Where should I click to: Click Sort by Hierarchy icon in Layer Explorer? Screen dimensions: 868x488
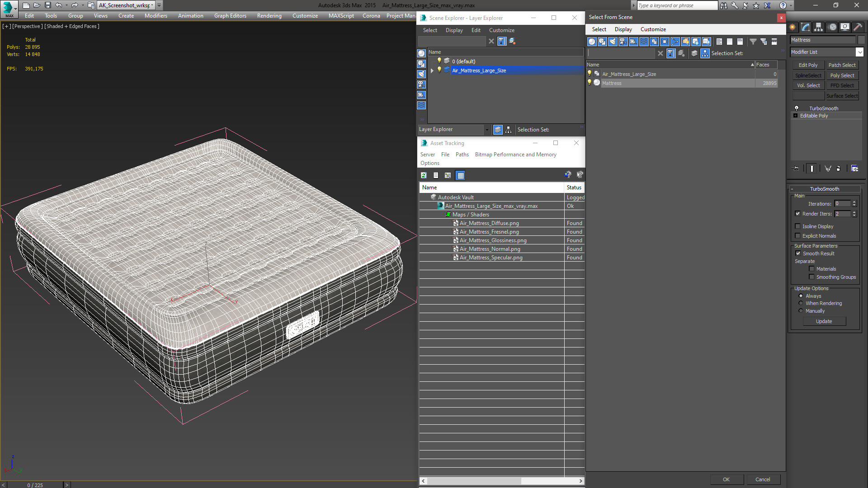[x=509, y=130]
